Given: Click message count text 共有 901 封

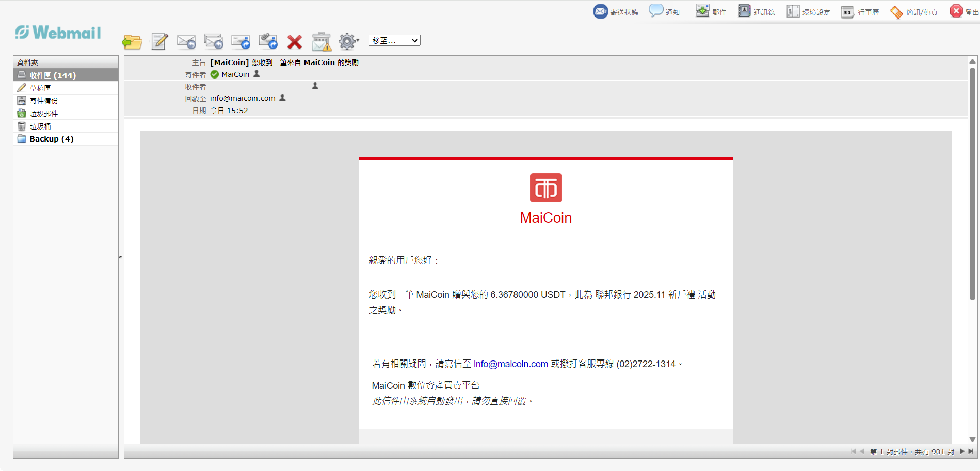Looking at the screenshot, I should (x=935, y=452).
